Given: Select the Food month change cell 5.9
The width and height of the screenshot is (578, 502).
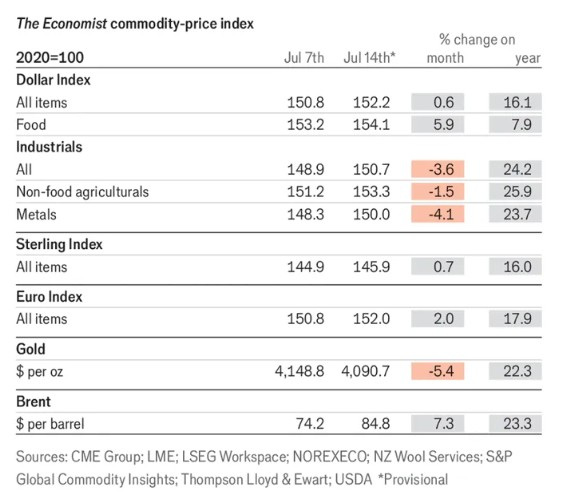Looking at the screenshot, I should 438,125.
